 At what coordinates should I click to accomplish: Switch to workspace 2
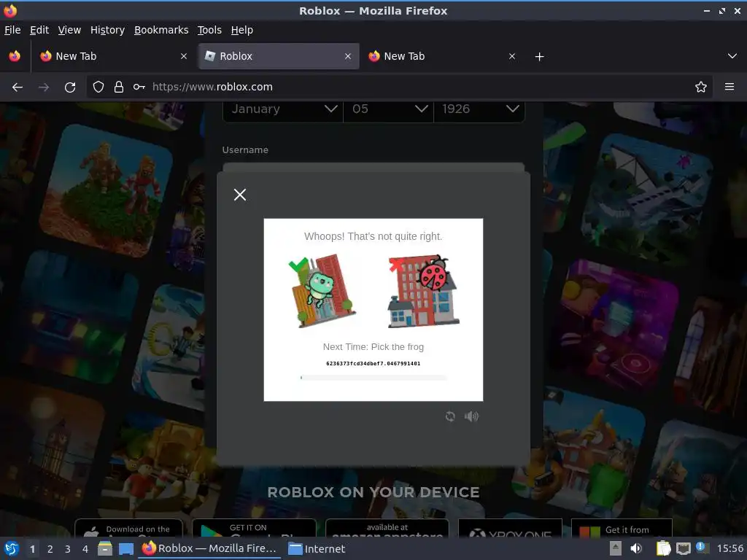pyautogui.click(x=50, y=549)
